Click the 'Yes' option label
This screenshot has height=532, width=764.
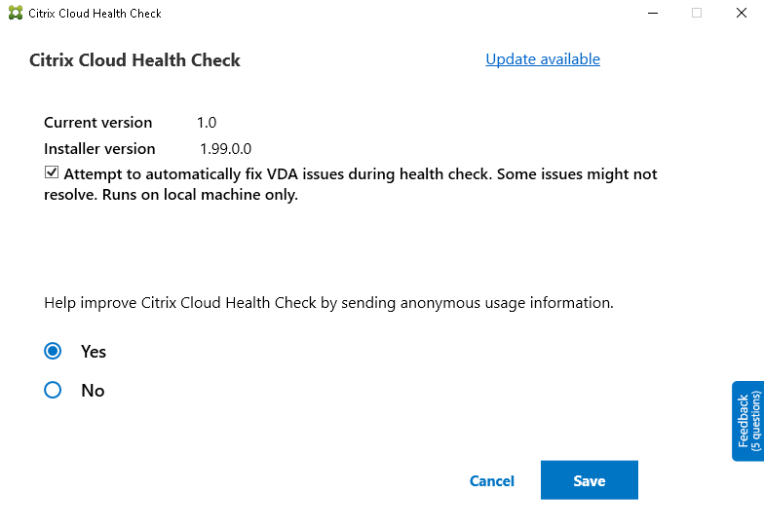(94, 352)
